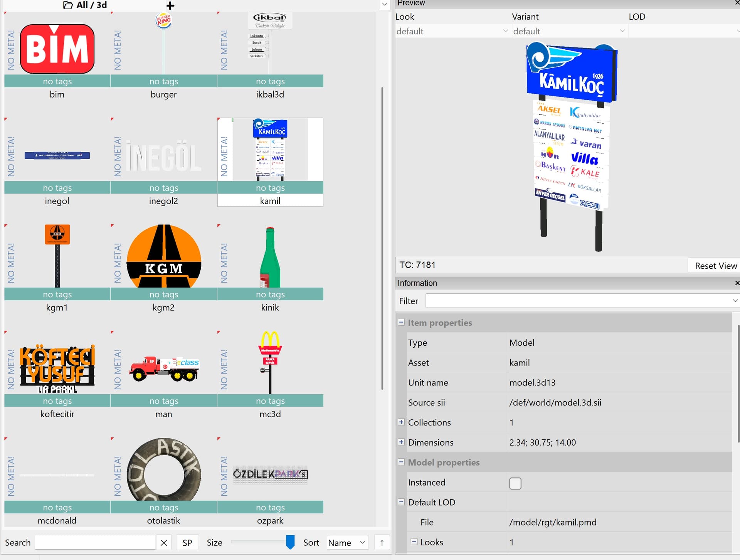The width and height of the screenshot is (740, 560).
Task: Click the Reset View button
Action: tap(716, 266)
